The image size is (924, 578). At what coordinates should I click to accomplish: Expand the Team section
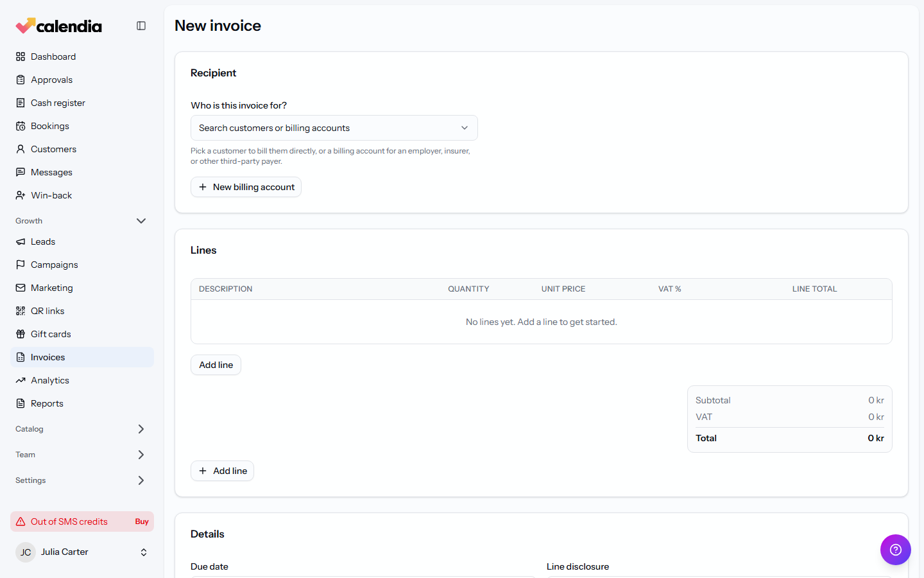(x=141, y=455)
